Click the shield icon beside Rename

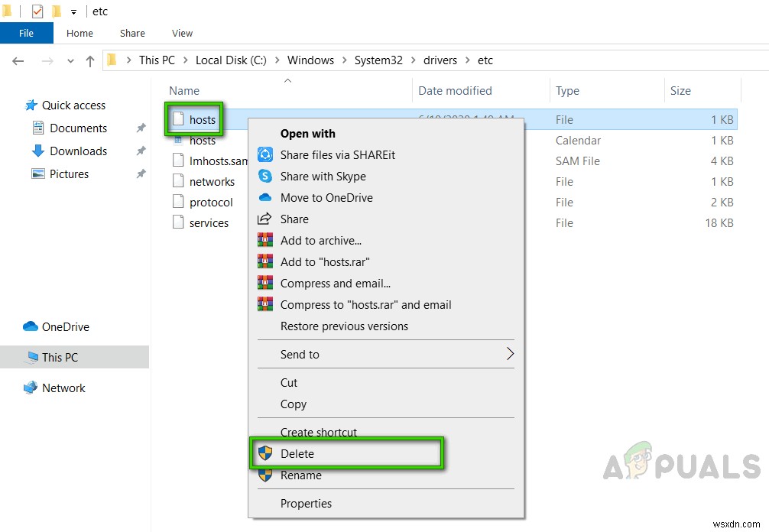[264, 475]
